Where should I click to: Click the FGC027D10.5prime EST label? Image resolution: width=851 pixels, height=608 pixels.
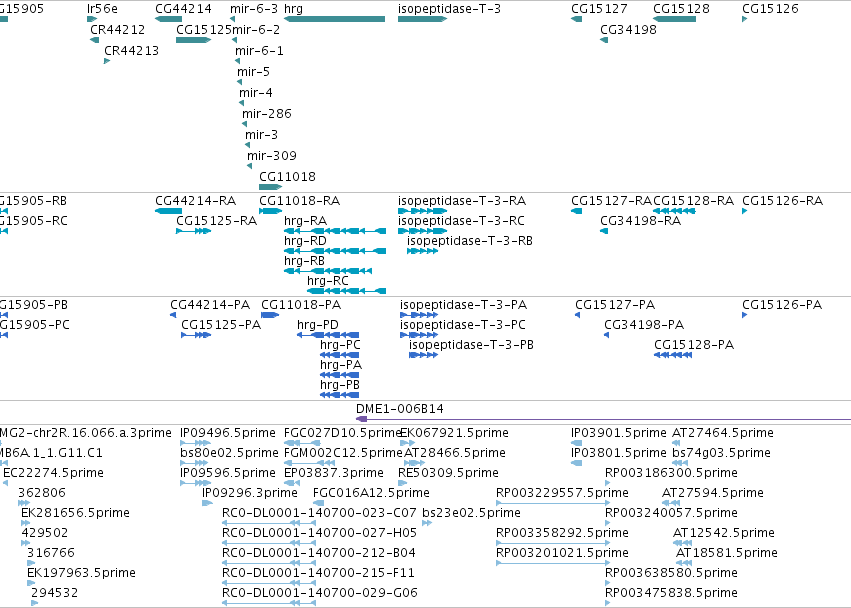[342, 433]
